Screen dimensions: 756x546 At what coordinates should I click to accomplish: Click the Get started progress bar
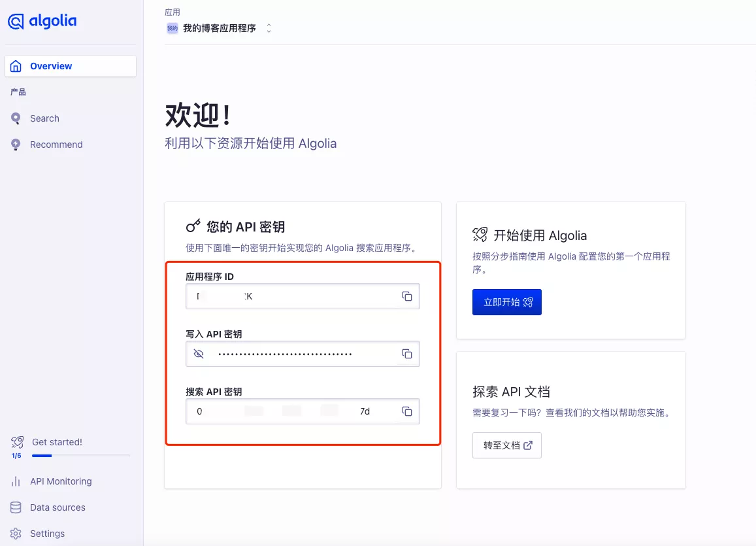pyautogui.click(x=81, y=455)
